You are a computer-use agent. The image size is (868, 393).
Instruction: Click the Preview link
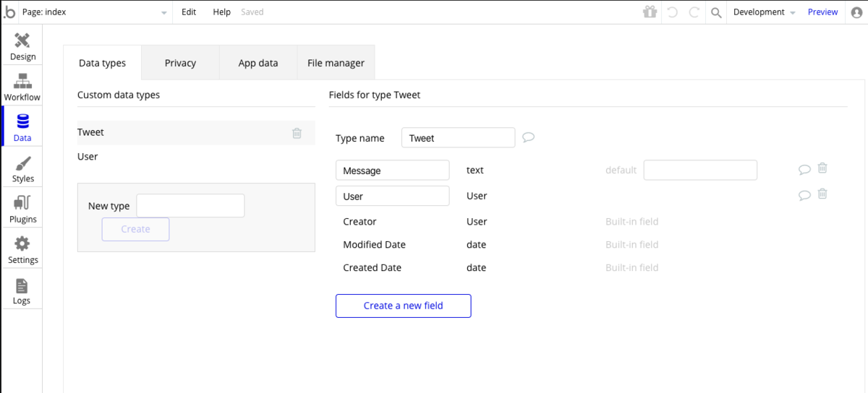(822, 12)
